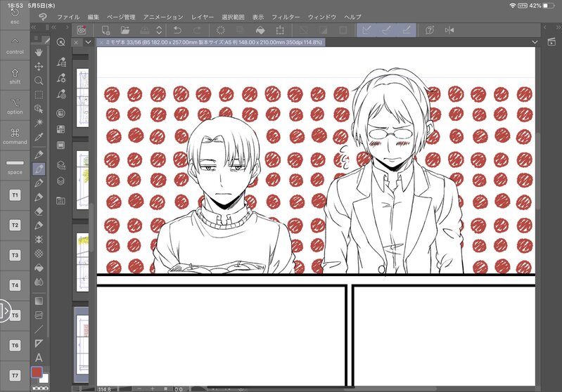This screenshot has height=392, width=562.
Task: Open the Animation timeline clapperboard icon
Action: click(551, 42)
